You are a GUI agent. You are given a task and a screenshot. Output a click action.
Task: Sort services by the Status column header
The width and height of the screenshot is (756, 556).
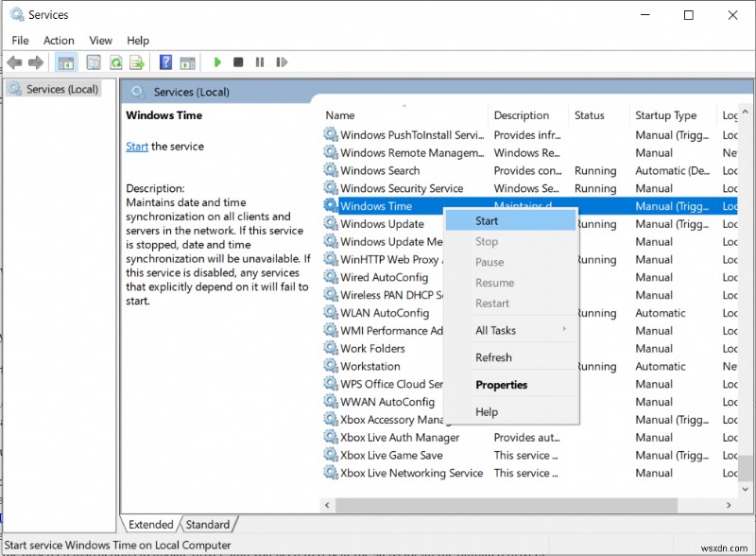(x=590, y=114)
